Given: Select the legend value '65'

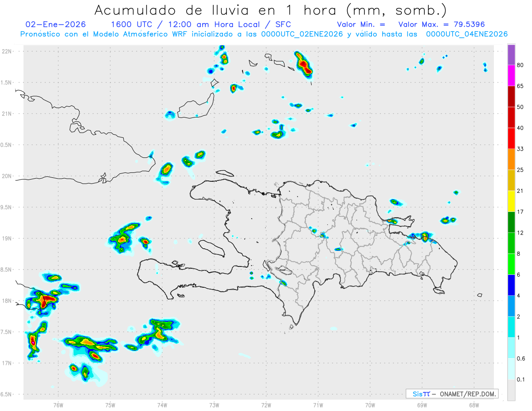Looking at the screenshot, I should pos(520,86).
